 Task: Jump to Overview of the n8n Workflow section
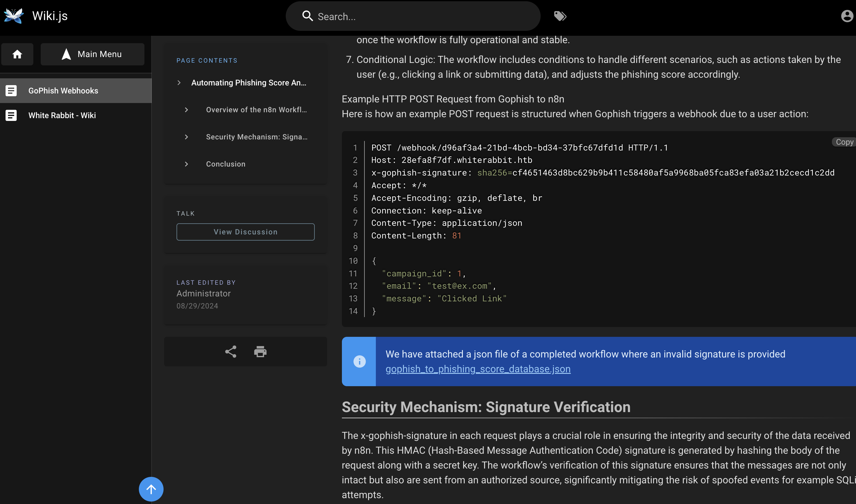point(256,110)
